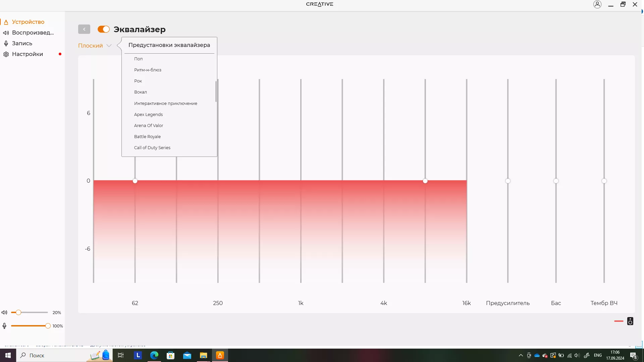This screenshot has height=362, width=644.
Task: Click the cloud icon with the red X in the tray
Action: coord(545,355)
